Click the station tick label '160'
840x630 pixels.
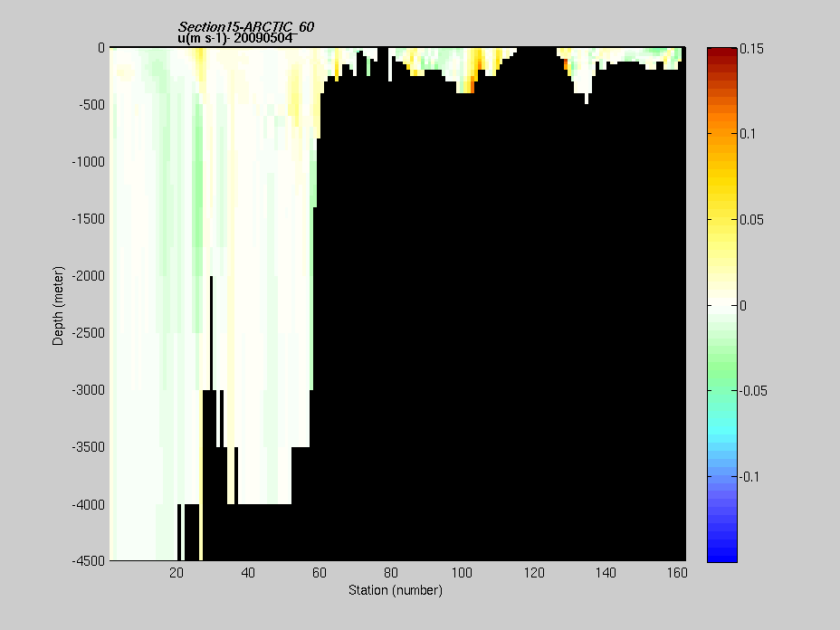click(677, 573)
